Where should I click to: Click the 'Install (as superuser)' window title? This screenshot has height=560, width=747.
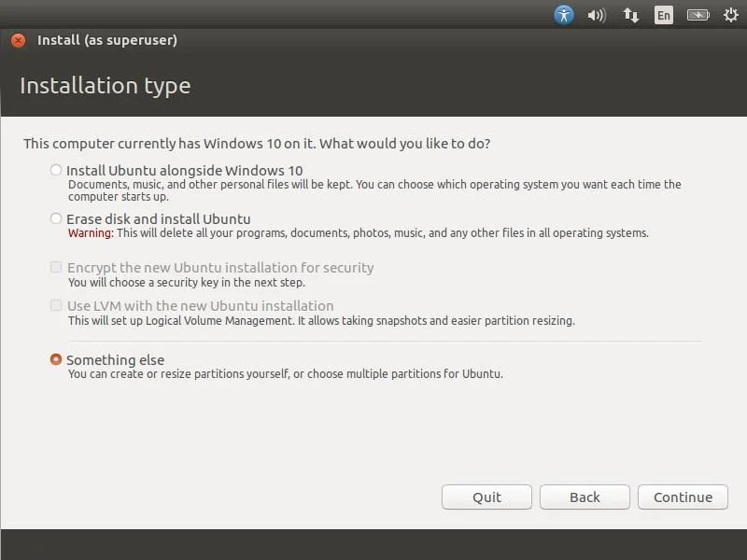pos(107,40)
